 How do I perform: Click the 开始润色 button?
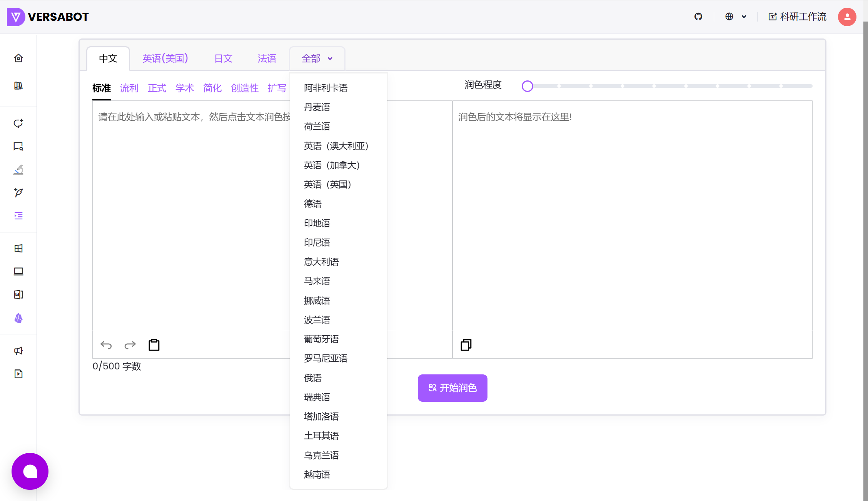point(452,388)
